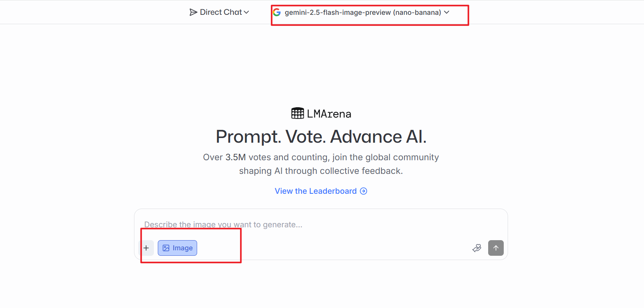Open the Direct Chat mode dropdown
The height and width of the screenshot is (308, 644).
point(221,12)
